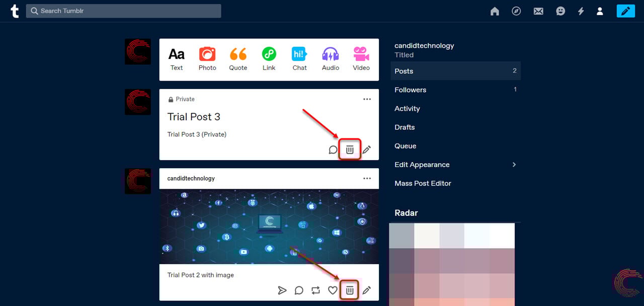Open the Mass Post Editor link
644x306 pixels.
pos(423,183)
